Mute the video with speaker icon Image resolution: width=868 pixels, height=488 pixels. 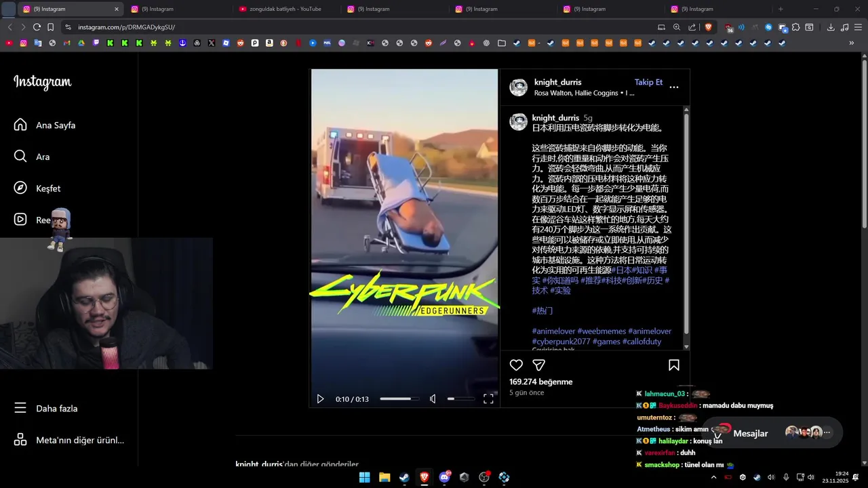point(433,399)
